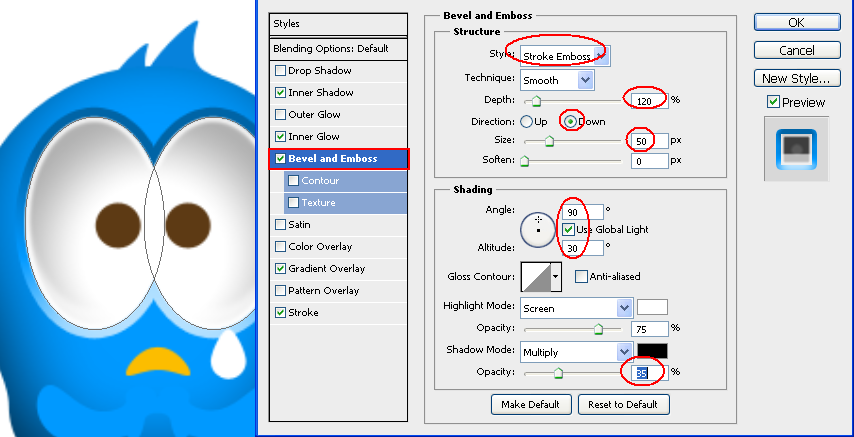Click the Depth slider handle
The width and height of the screenshot is (854, 437).
pyautogui.click(x=536, y=101)
